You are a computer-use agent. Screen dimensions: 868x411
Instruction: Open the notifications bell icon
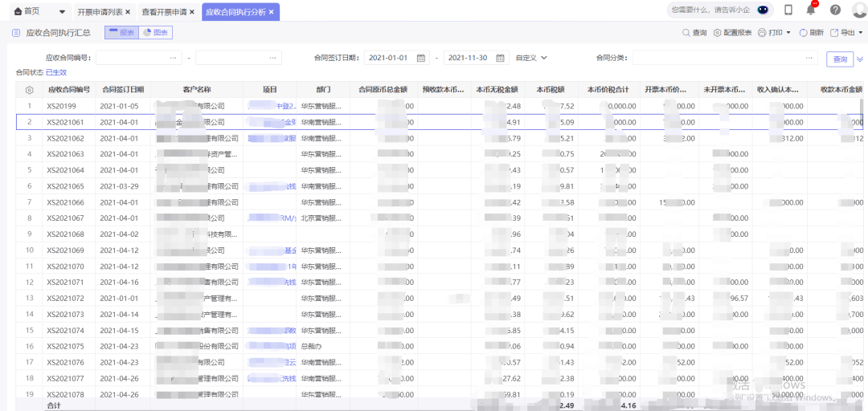point(811,10)
